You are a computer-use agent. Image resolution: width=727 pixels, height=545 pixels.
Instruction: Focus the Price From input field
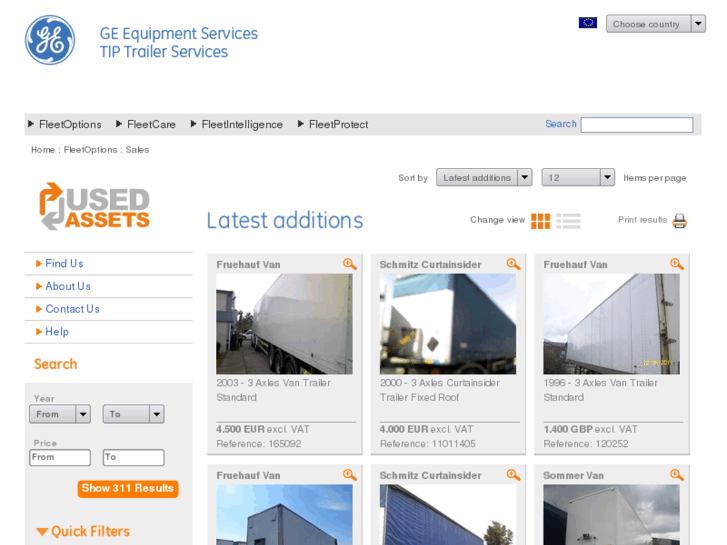point(60,457)
